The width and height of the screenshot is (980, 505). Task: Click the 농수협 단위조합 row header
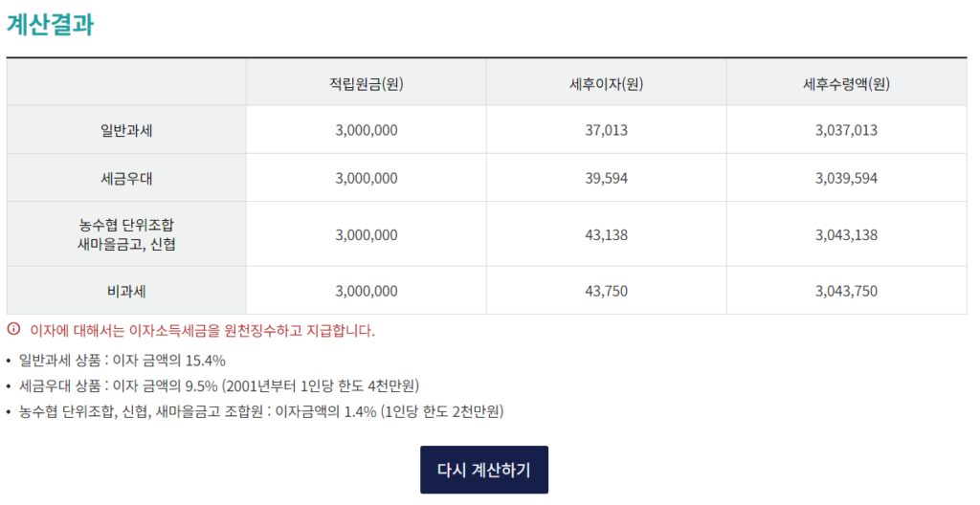click(126, 234)
